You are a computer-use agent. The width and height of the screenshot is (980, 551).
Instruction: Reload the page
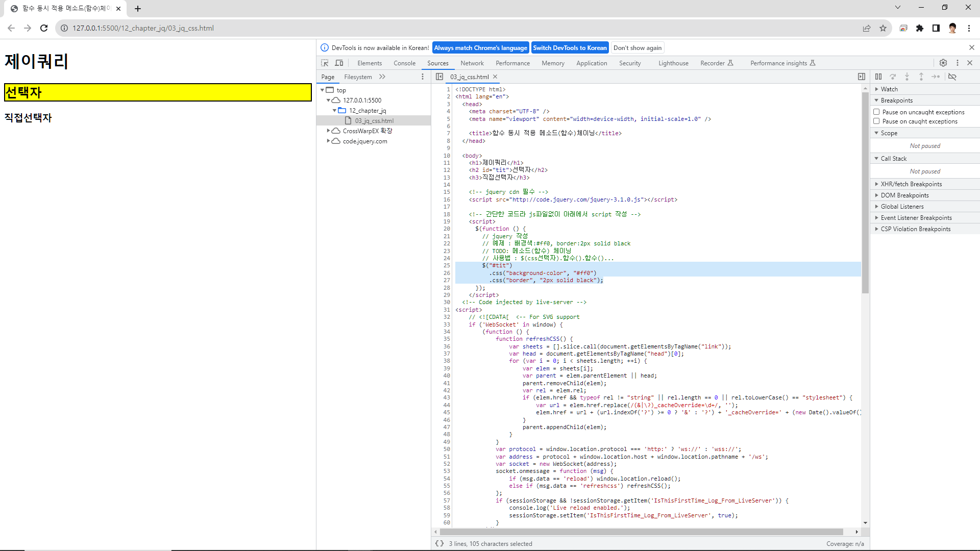(44, 28)
